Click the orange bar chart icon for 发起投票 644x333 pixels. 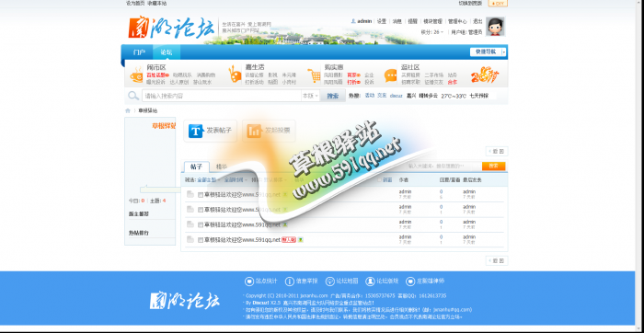pyautogui.click(x=255, y=131)
